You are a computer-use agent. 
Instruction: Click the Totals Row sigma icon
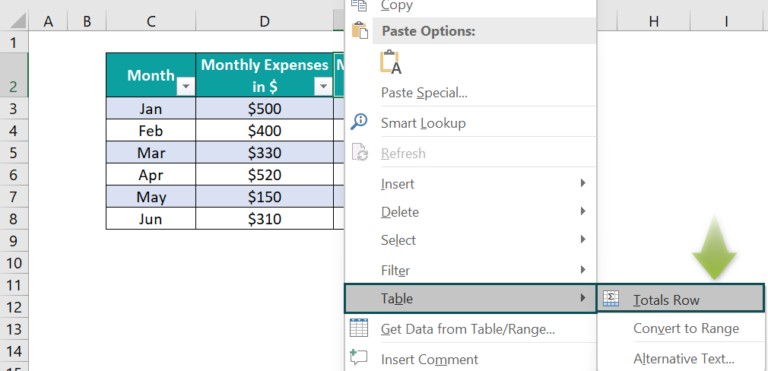[611, 299]
